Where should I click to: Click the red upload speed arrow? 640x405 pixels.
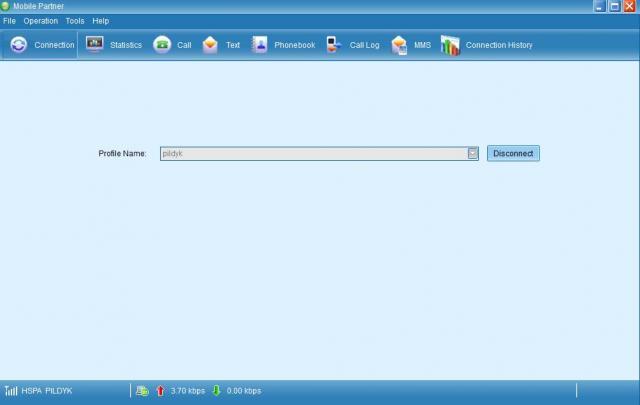160,390
